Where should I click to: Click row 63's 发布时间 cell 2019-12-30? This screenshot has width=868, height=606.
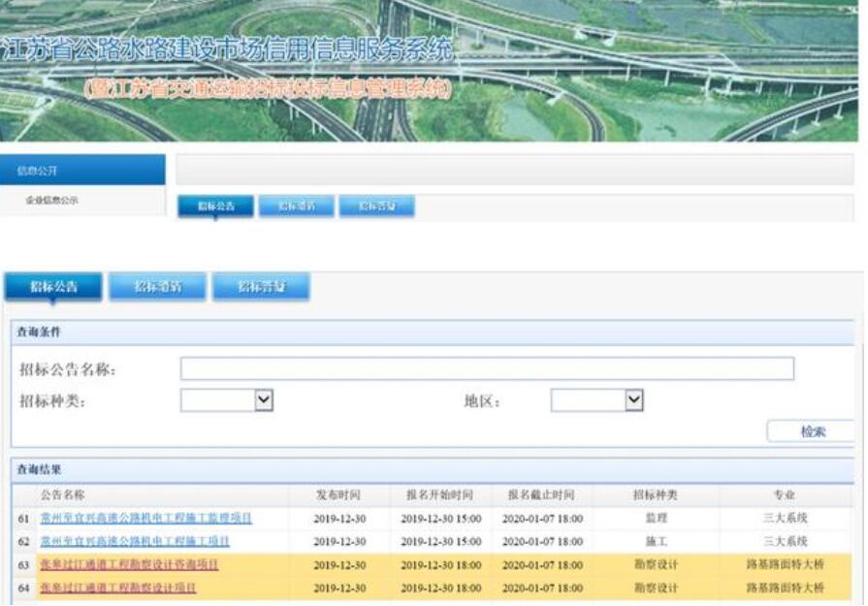pos(339,565)
